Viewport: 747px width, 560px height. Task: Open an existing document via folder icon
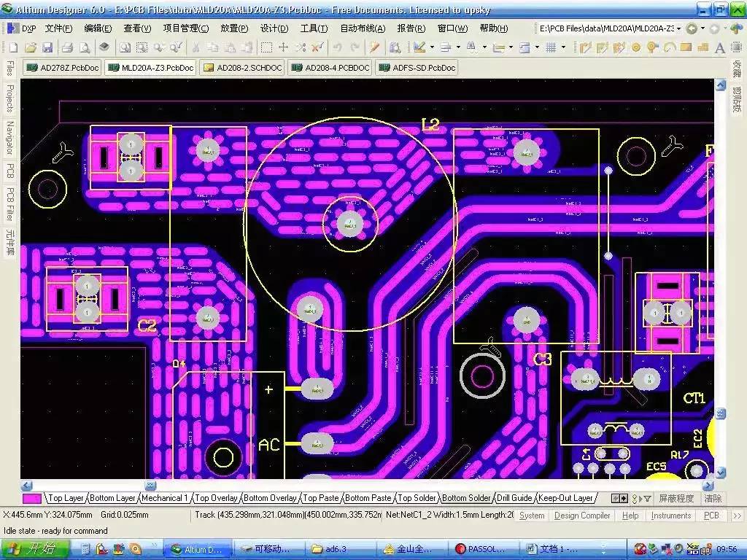click(30, 47)
